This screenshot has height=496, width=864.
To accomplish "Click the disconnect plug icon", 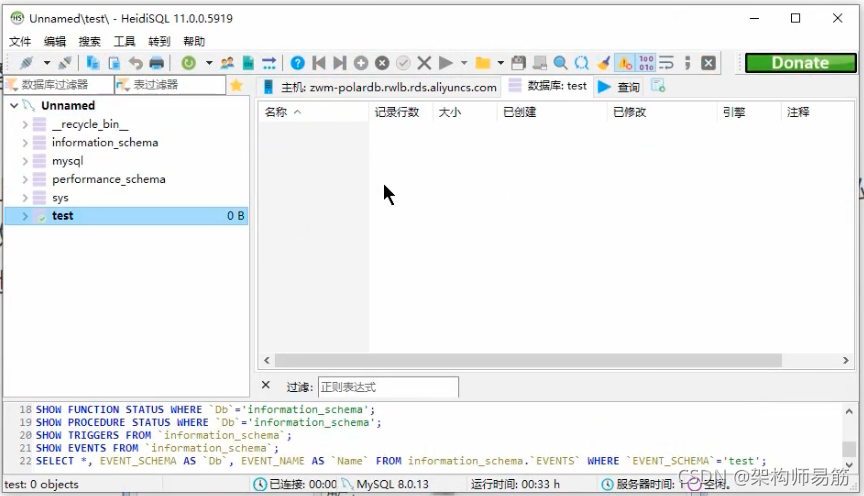I will pos(65,63).
